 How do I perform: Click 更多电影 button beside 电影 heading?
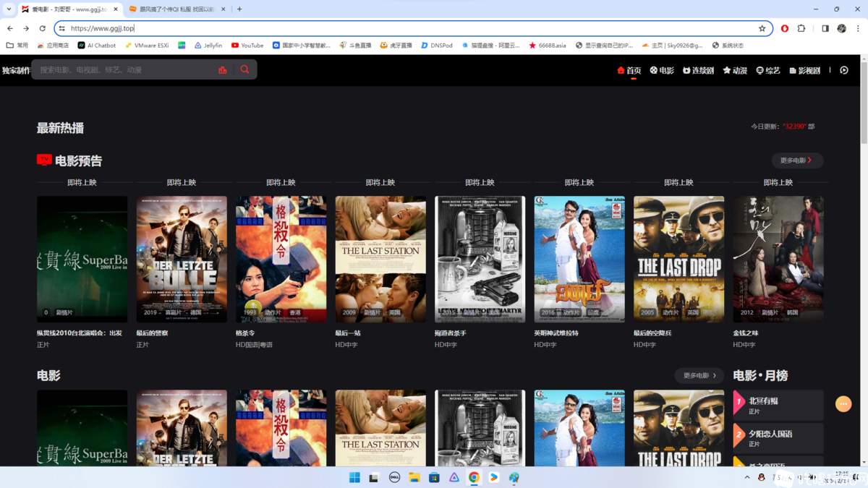coord(699,375)
